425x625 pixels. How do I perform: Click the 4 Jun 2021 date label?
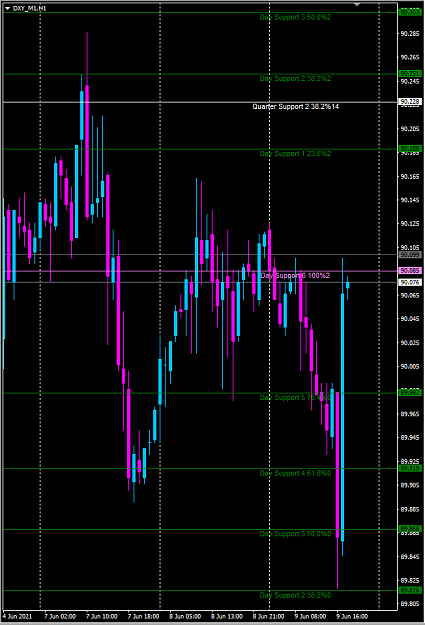coord(17,616)
